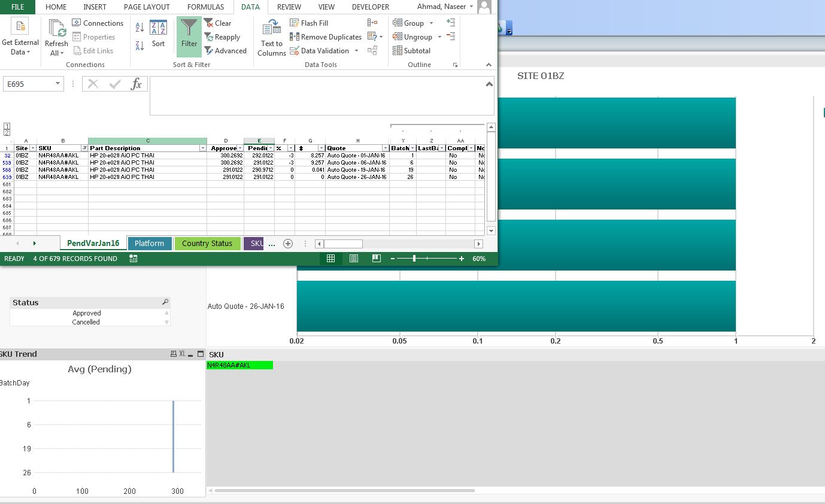Click the N4R48AA#AKL green SKU selection

(x=239, y=365)
